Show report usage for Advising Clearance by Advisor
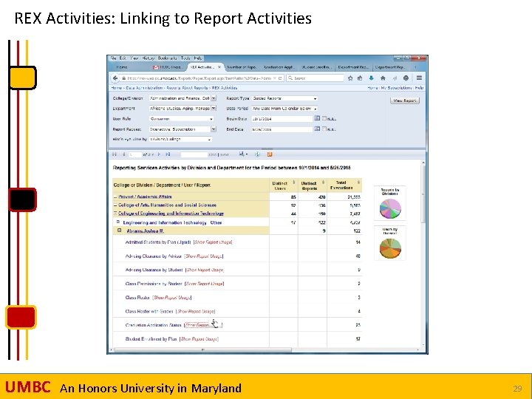The height and width of the screenshot is (399, 532). tap(204, 256)
